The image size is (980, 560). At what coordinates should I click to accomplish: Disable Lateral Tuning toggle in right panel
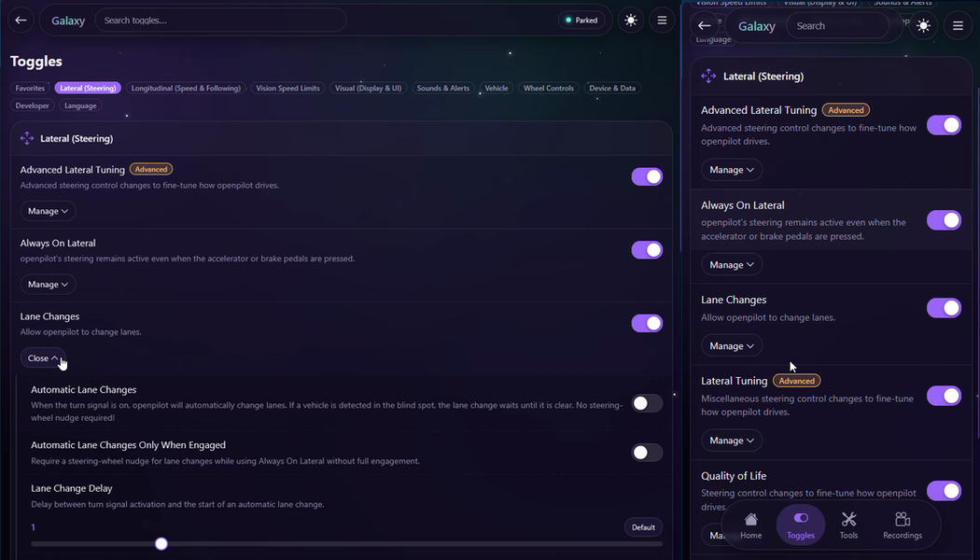point(944,396)
